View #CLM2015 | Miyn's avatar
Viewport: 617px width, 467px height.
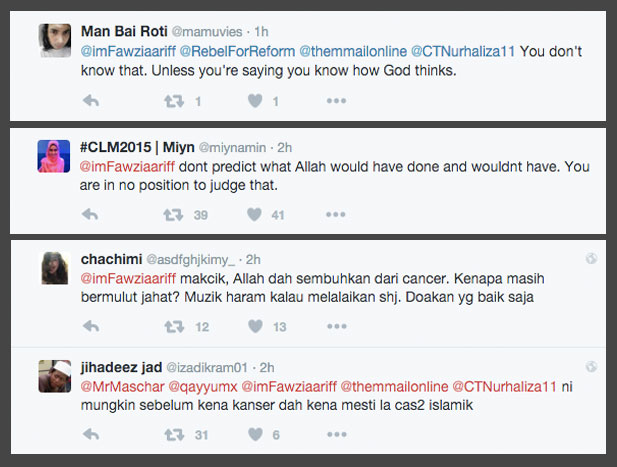pyautogui.click(x=54, y=155)
